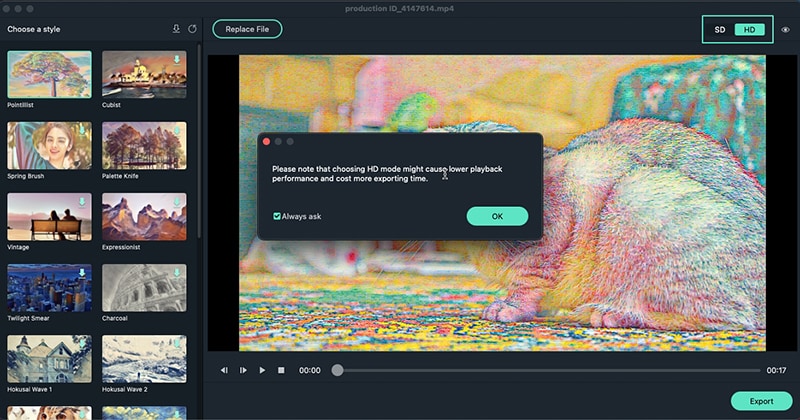Select the Charcoal style thumbnail
This screenshot has height=420, width=800.
click(144, 288)
